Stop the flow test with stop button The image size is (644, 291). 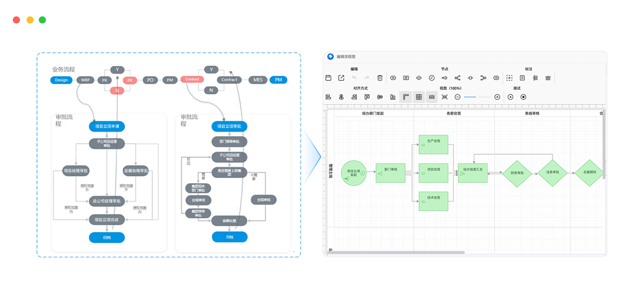[523, 97]
